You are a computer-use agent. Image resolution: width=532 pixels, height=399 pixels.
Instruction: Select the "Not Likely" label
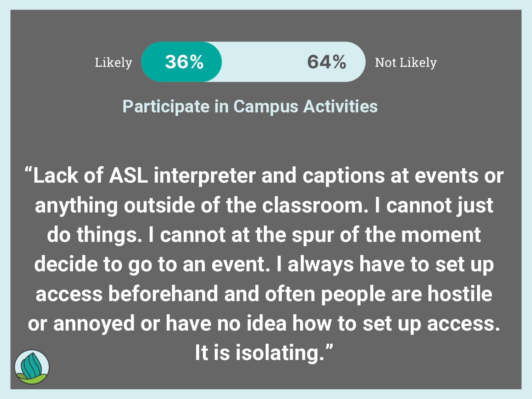click(x=406, y=62)
